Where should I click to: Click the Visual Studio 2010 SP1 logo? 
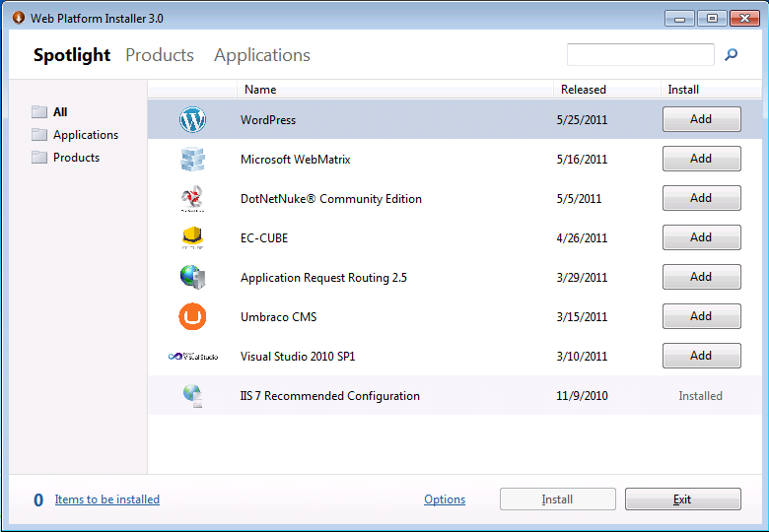tap(192, 356)
